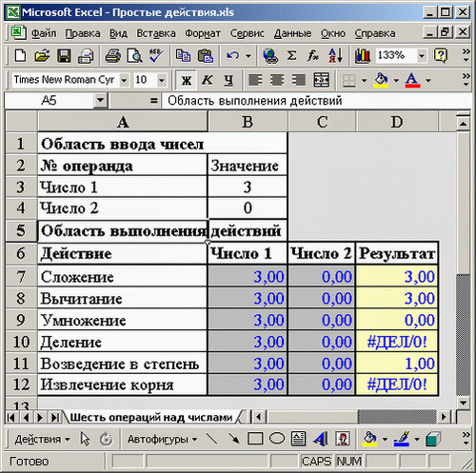Select the Шесть операций над числами sheet tab

(x=150, y=417)
